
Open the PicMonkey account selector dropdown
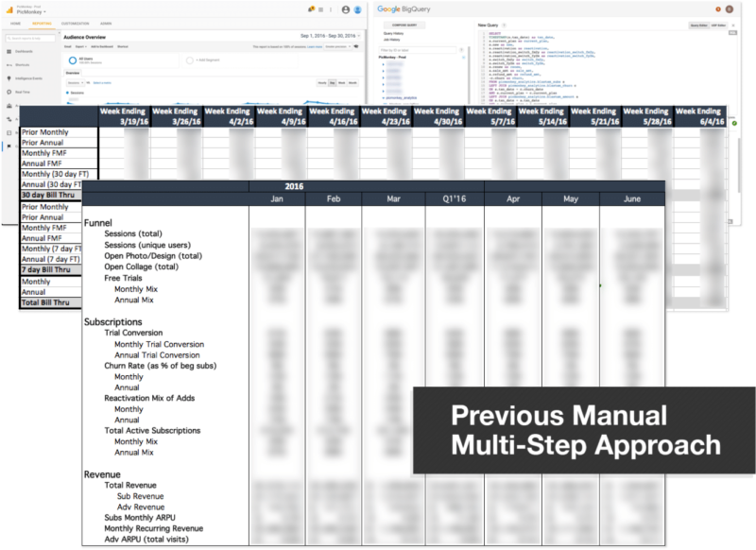click(31, 11)
